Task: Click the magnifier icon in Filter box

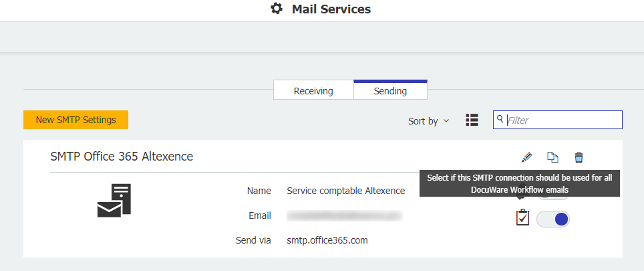Action: click(x=500, y=120)
